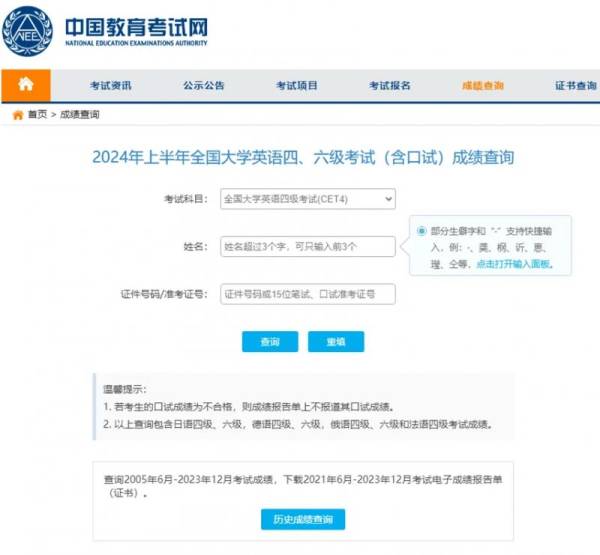
Task: Click the 温馨提示 label
Action: click(x=125, y=389)
